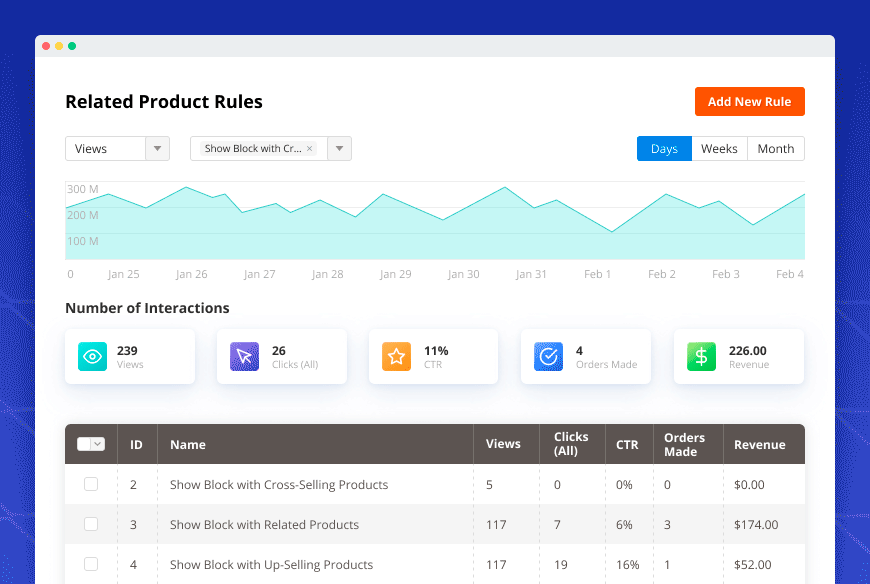
Task: Switch to the Weeks tab
Action: click(x=719, y=148)
